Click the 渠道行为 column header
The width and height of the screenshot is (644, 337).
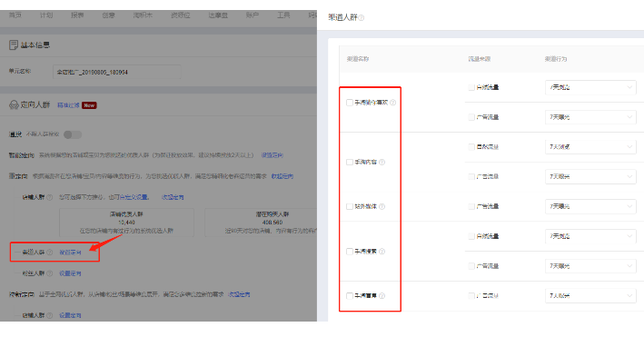pos(556,59)
